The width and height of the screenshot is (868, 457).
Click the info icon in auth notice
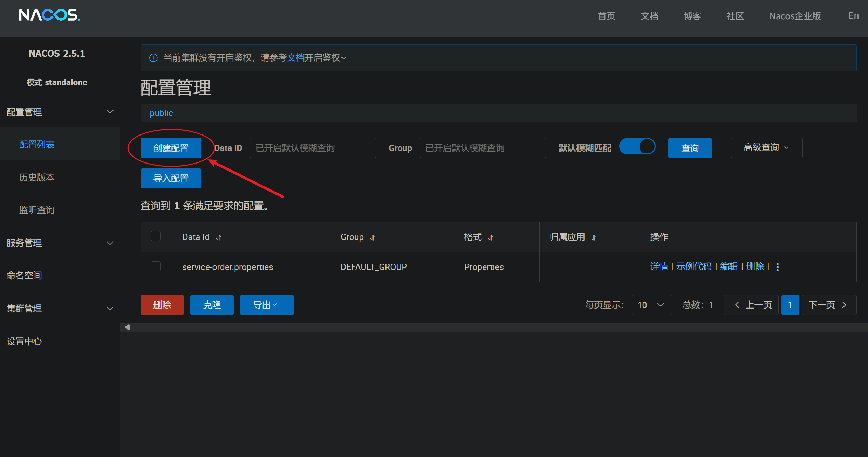153,58
